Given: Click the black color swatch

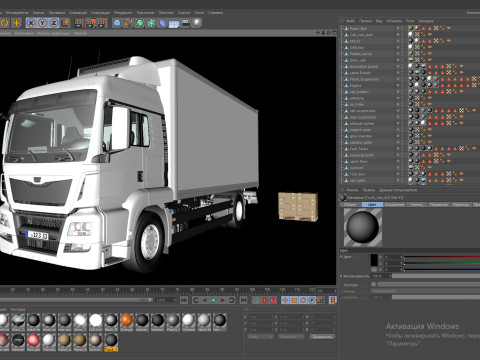Looking at the screenshot, I should pyautogui.click(x=374, y=260).
